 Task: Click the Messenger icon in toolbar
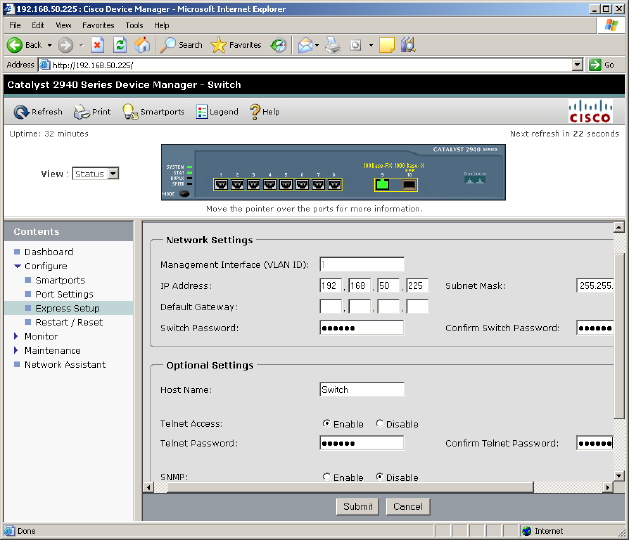point(408,45)
